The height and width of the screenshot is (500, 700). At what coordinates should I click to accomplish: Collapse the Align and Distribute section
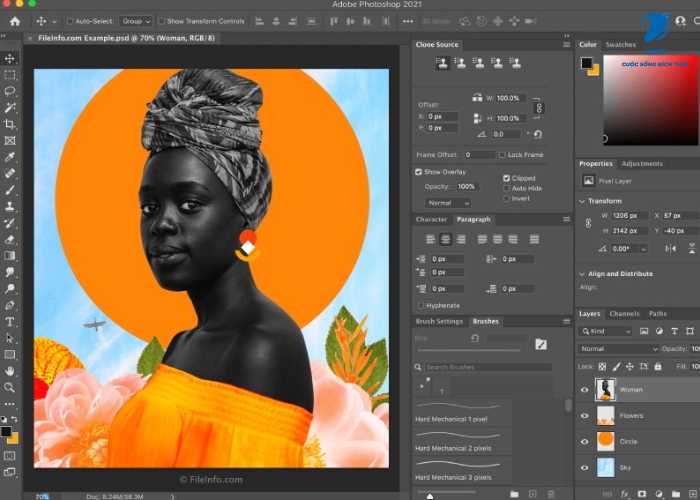pyautogui.click(x=582, y=274)
